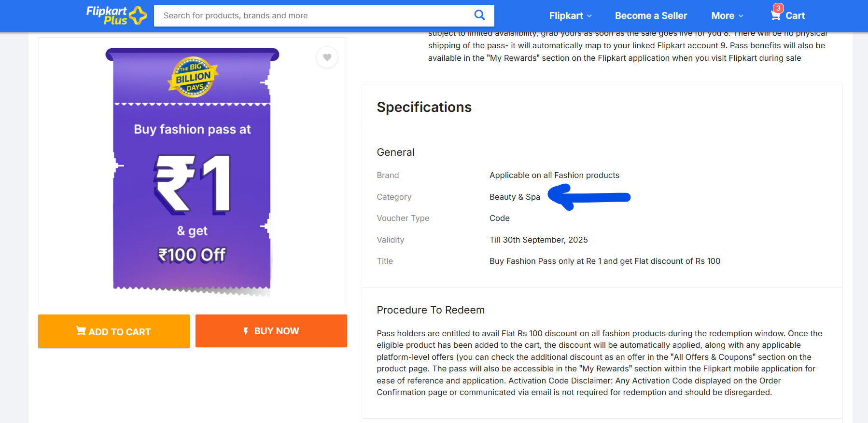Open the Flipkart menu label

pyautogui.click(x=566, y=16)
